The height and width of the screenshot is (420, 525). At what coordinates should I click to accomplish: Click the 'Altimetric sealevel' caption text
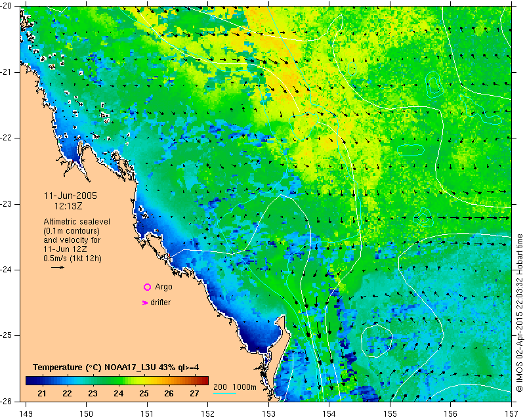click(77, 222)
